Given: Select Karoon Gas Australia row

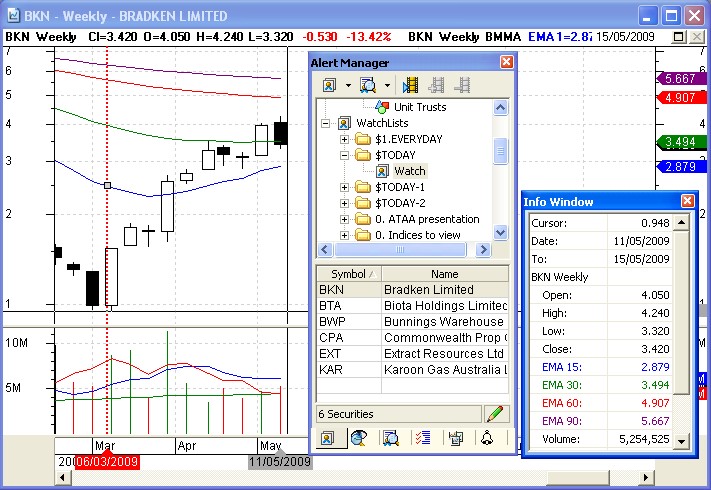Looking at the screenshot, I should point(412,370).
